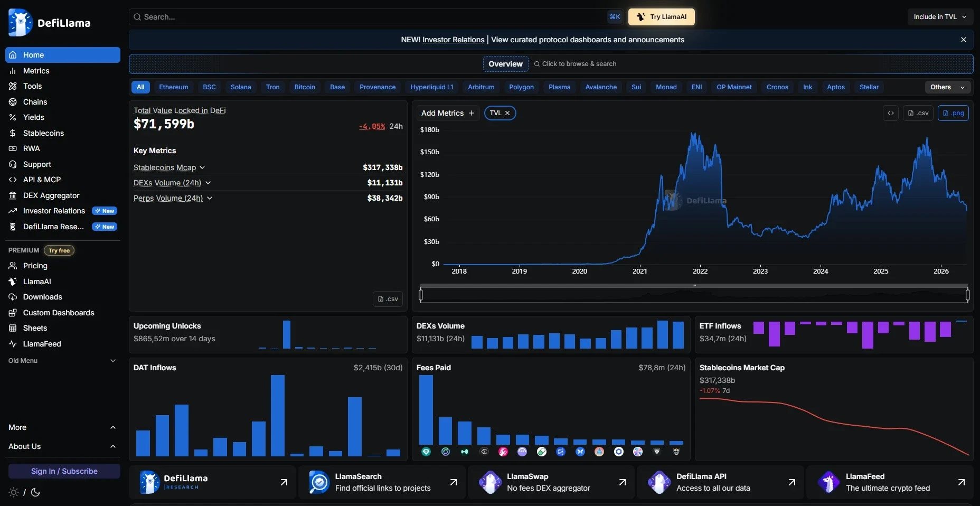Viewport: 980px width, 506px height.
Task: Remove the TVL metric chip
Action: click(x=507, y=113)
